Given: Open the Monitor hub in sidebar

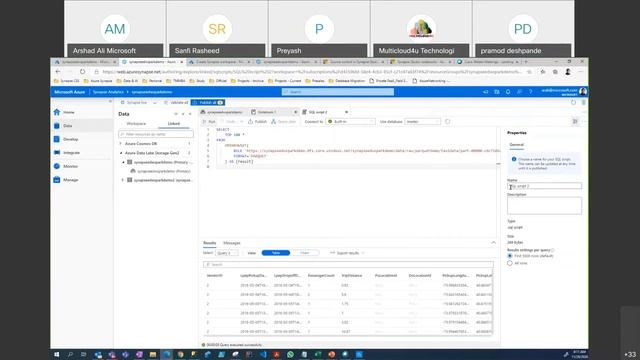Looking at the screenshot, I should (x=82, y=166).
